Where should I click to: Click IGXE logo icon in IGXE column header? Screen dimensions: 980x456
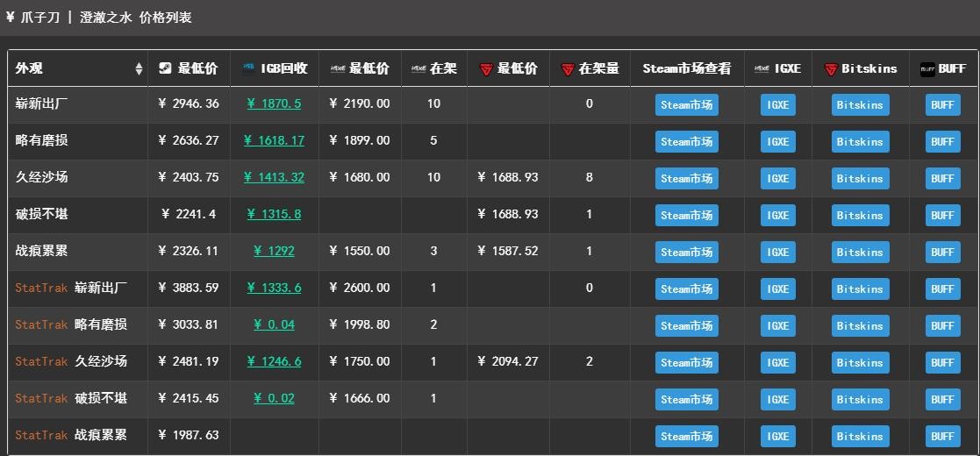762,68
